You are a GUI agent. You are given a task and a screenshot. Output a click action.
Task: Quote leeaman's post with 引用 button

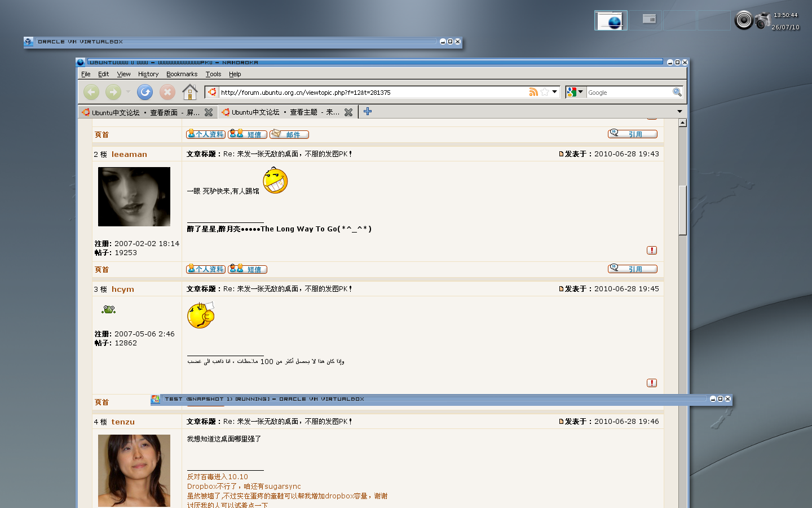(x=633, y=269)
